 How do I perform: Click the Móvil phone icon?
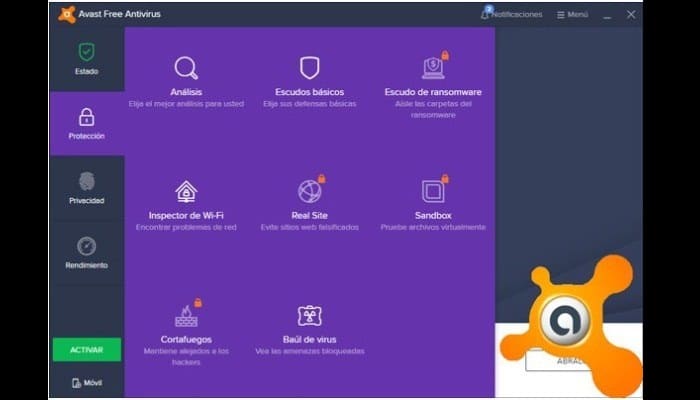[x=76, y=383]
